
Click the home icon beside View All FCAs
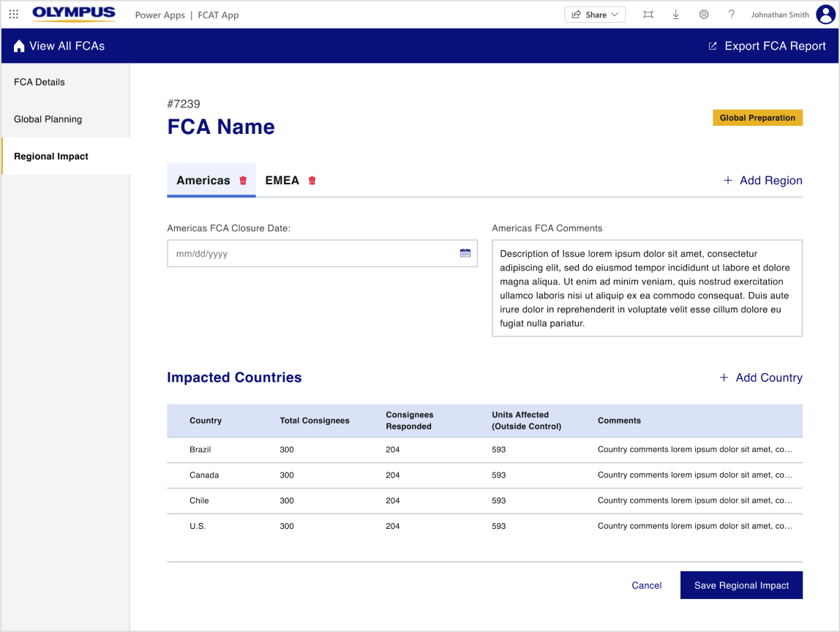click(x=19, y=46)
